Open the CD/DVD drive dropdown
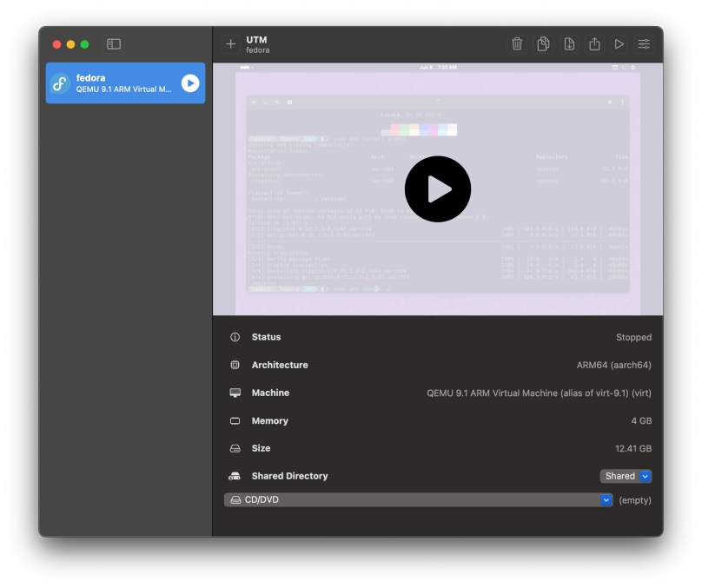The image size is (702, 588). (x=418, y=500)
